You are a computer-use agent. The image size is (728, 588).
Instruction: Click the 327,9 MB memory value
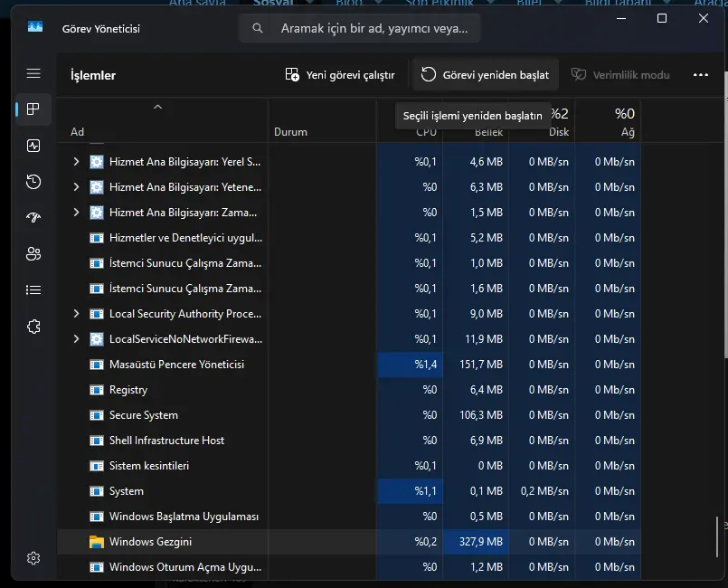click(480, 542)
